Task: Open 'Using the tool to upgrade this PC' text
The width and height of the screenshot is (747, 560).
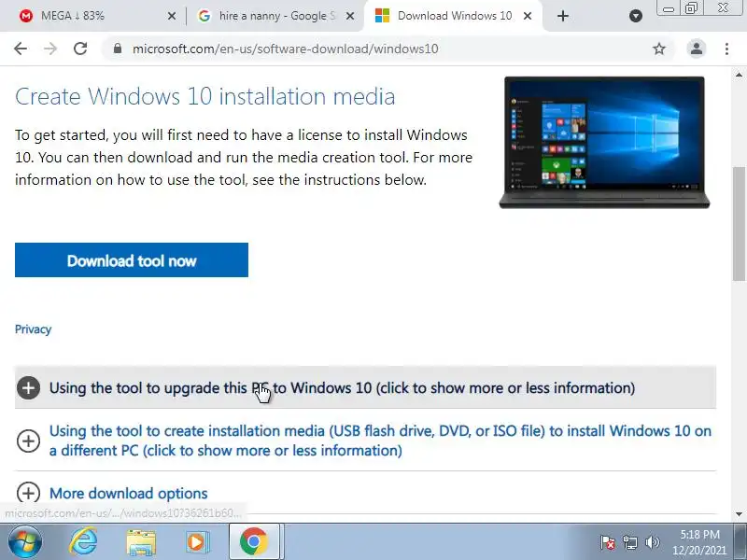Action: point(342,387)
